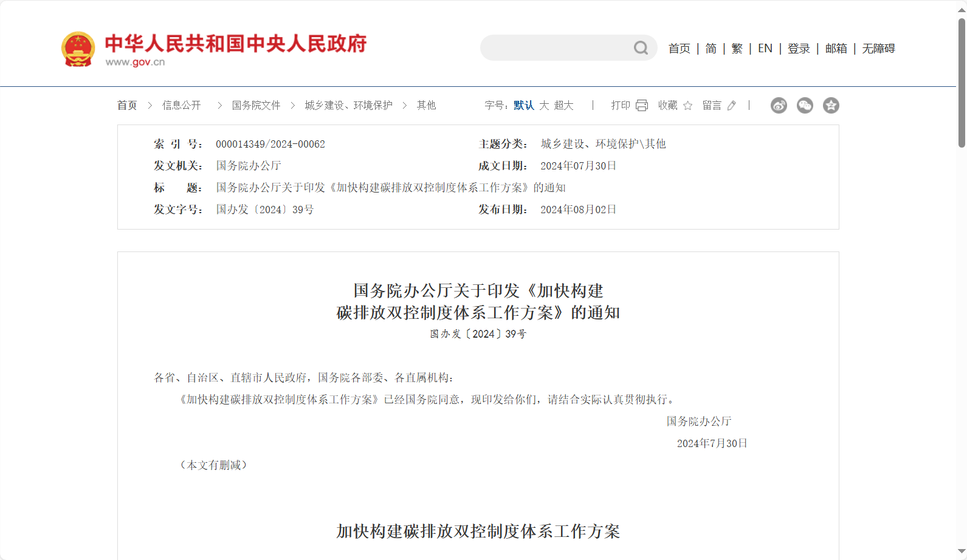967x560 pixels.
Task: Click the national emblem logo
Action: click(x=78, y=49)
